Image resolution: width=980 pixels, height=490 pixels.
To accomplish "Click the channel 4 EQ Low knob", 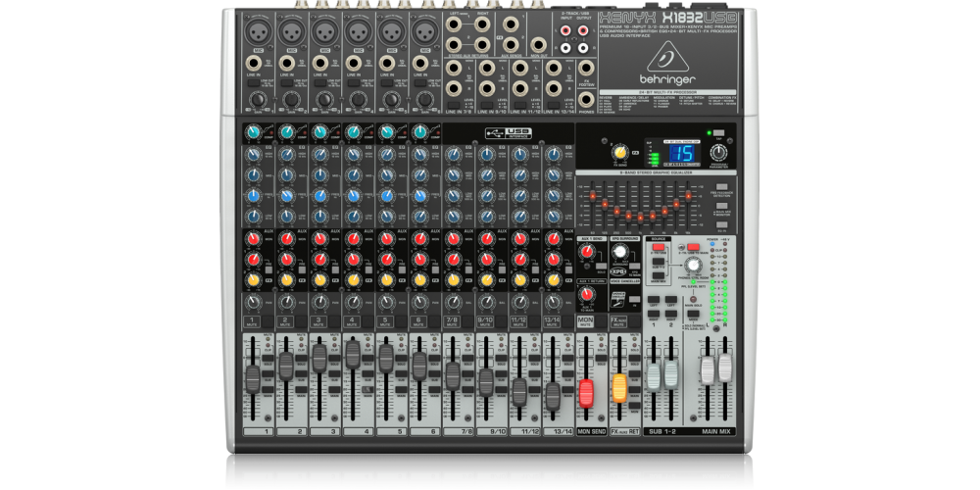I will tap(353, 217).
